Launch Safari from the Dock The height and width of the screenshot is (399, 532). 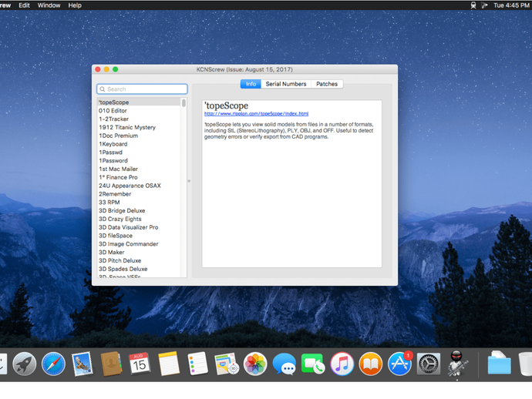point(53,364)
